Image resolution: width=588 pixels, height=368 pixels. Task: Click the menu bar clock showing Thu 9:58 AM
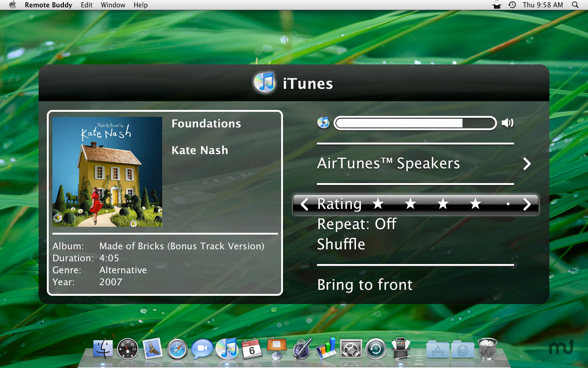coord(543,5)
